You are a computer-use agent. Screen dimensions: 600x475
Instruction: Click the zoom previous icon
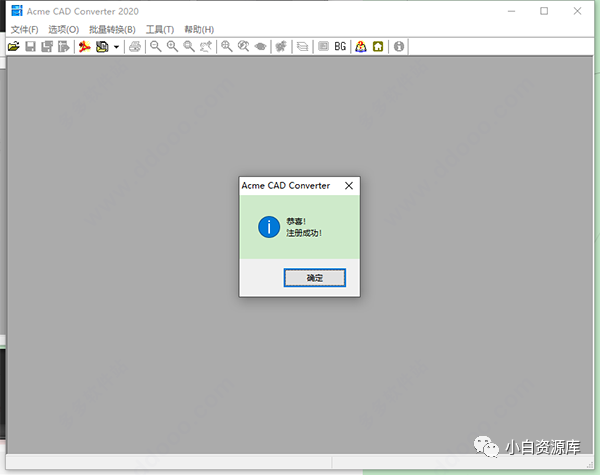point(206,47)
